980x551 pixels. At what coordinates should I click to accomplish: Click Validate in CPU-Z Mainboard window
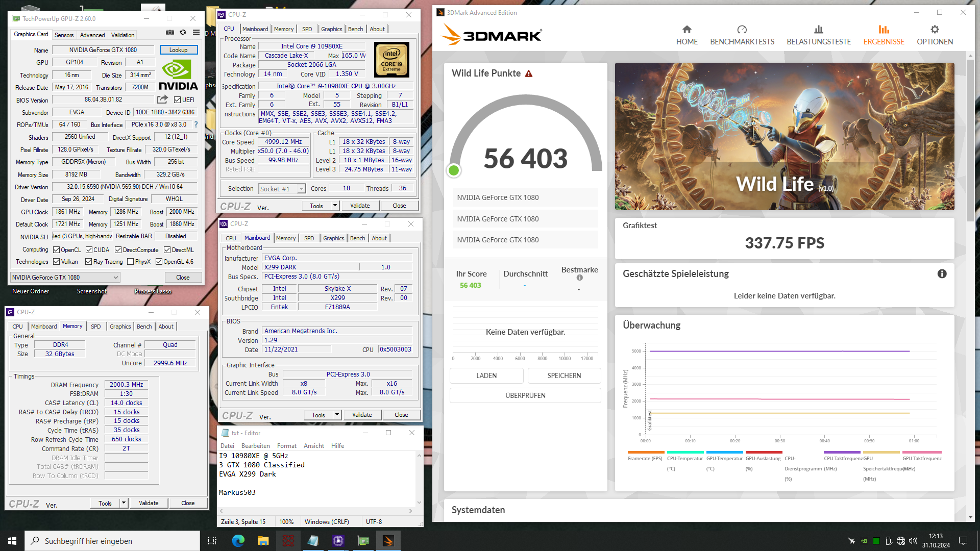362,415
